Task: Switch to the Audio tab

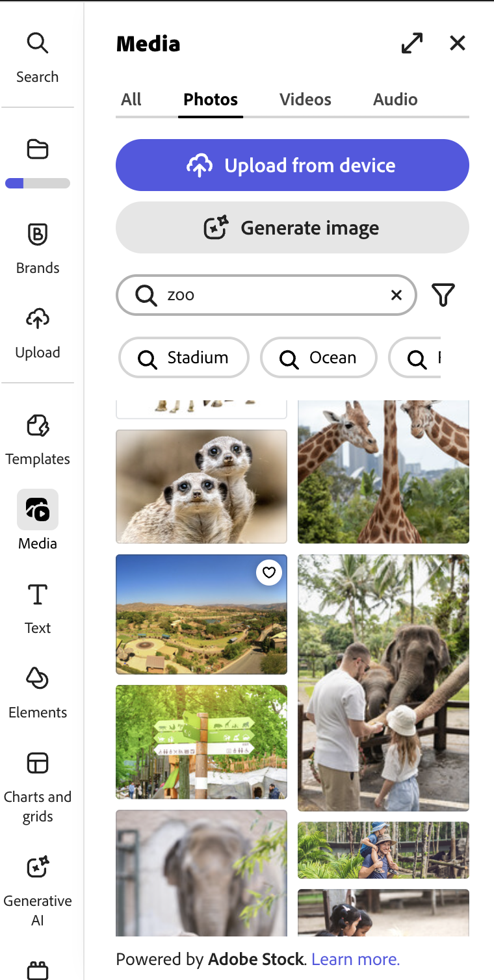Action: click(x=395, y=99)
